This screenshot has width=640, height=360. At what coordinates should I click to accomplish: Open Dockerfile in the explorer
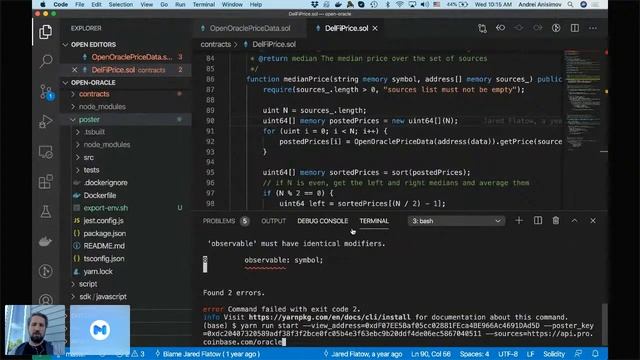click(100, 196)
